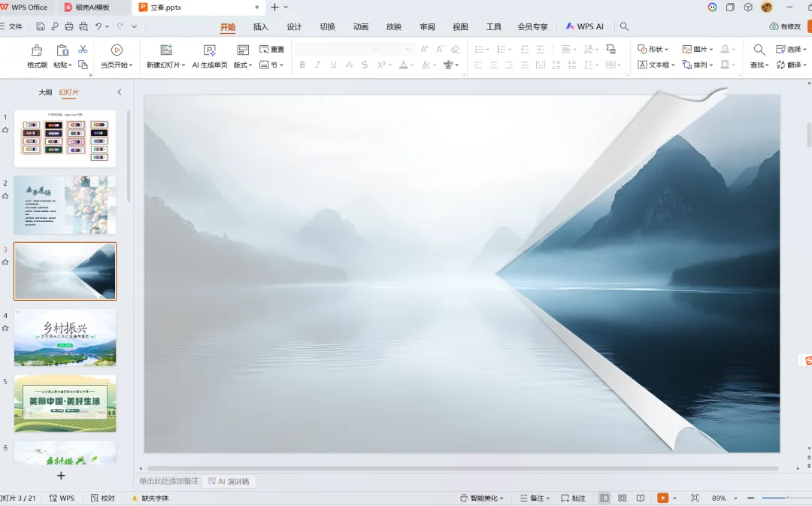
Task: Click the New Slide (新建幻灯片) icon
Action: [166, 50]
